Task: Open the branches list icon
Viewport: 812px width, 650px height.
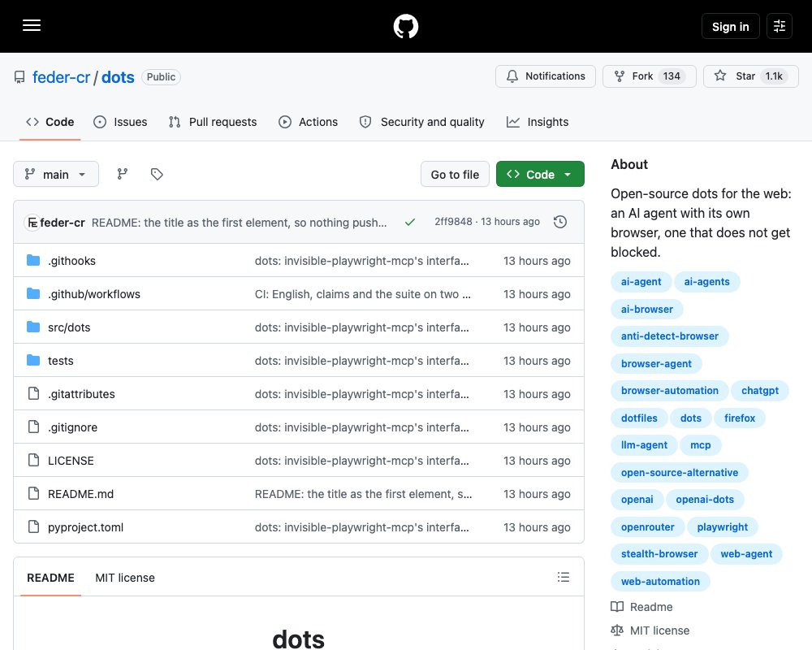Action: click(x=123, y=174)
